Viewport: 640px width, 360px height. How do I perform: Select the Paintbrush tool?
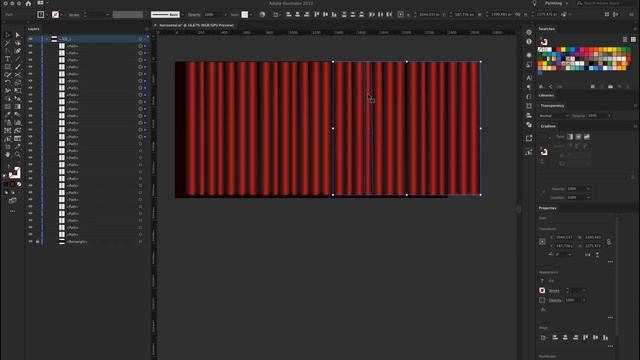click(18, 67)
